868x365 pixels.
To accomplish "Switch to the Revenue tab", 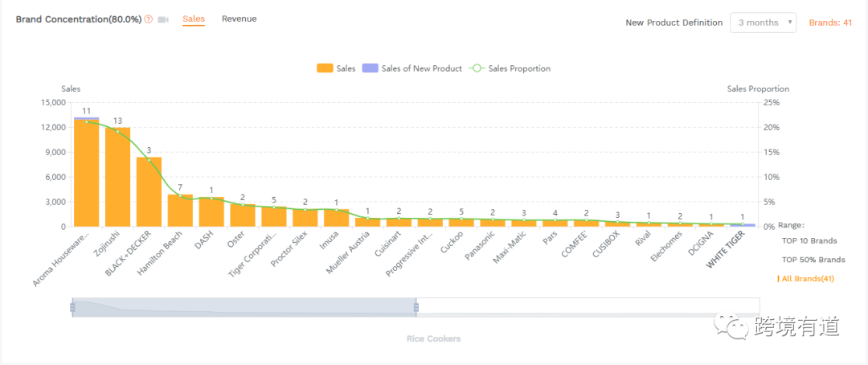I will (x=239, y=18).
